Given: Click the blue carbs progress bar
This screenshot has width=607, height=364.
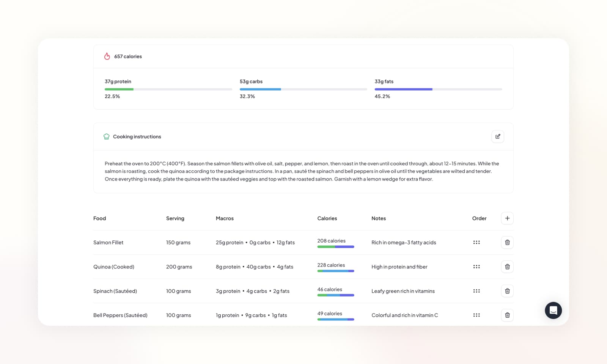Looking at the screenshot, I should (260, 89).
